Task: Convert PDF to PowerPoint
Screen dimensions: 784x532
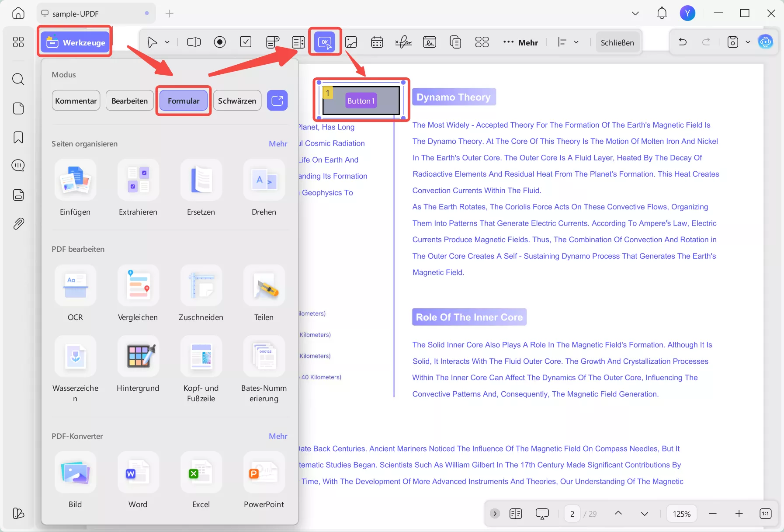Action: [x=264, y=480]
